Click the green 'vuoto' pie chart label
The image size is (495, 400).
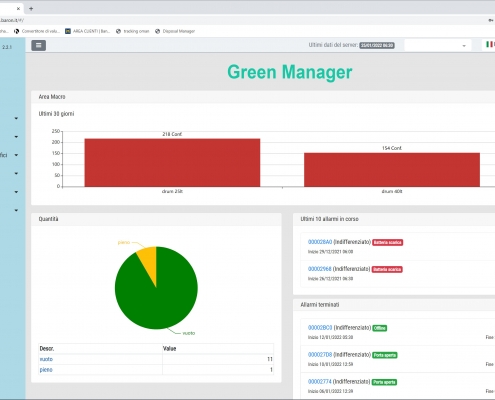pyautogui.click(x=189, y=333)
